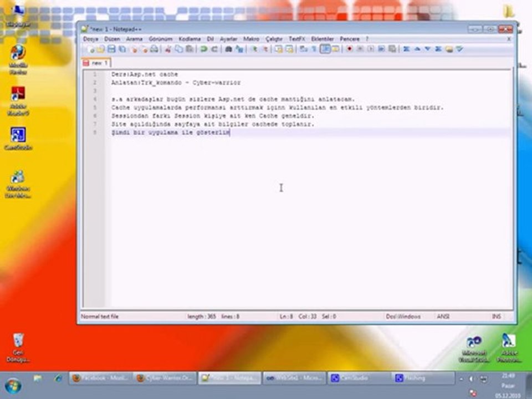Click line 'Anlatan:Trk_komando - Cyber-warrior'
This screenshot has height=399, width=532.
176,83
